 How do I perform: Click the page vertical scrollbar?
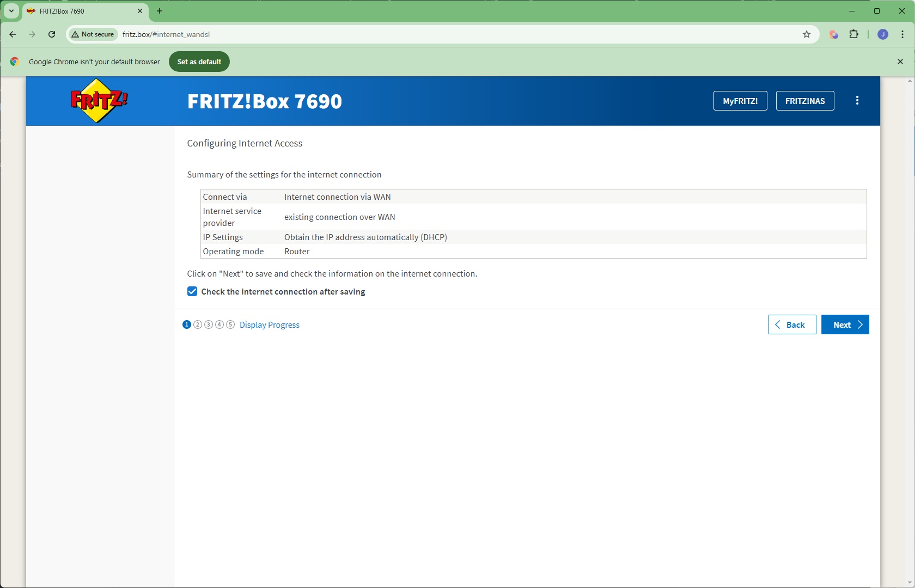tap(910, 332)
